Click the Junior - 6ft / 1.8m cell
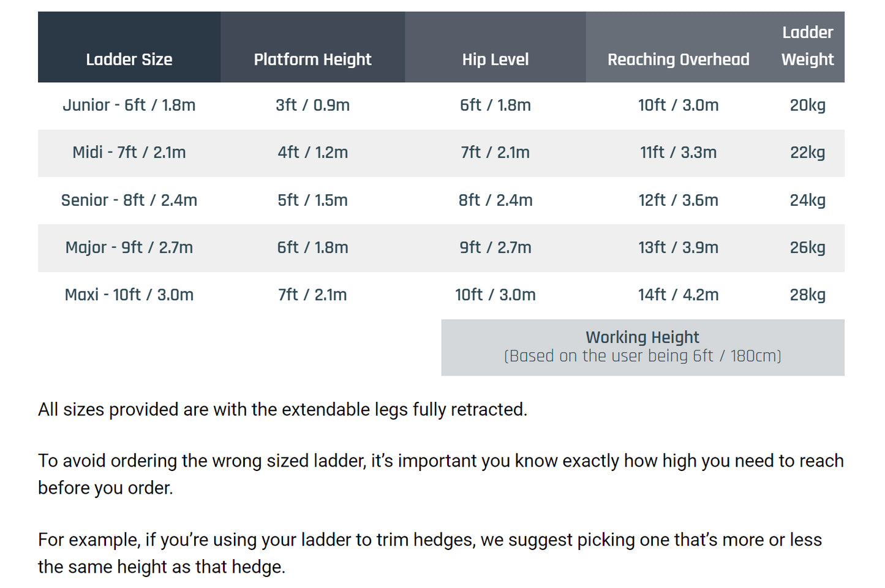The width and height of the screenshot is (885, 588). point(129,105)
